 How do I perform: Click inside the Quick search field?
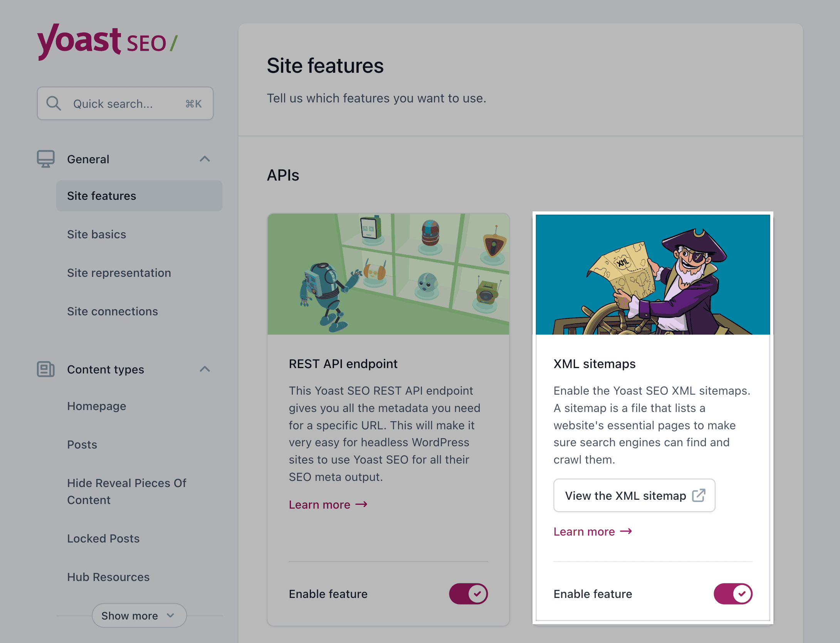pos(112,103)
